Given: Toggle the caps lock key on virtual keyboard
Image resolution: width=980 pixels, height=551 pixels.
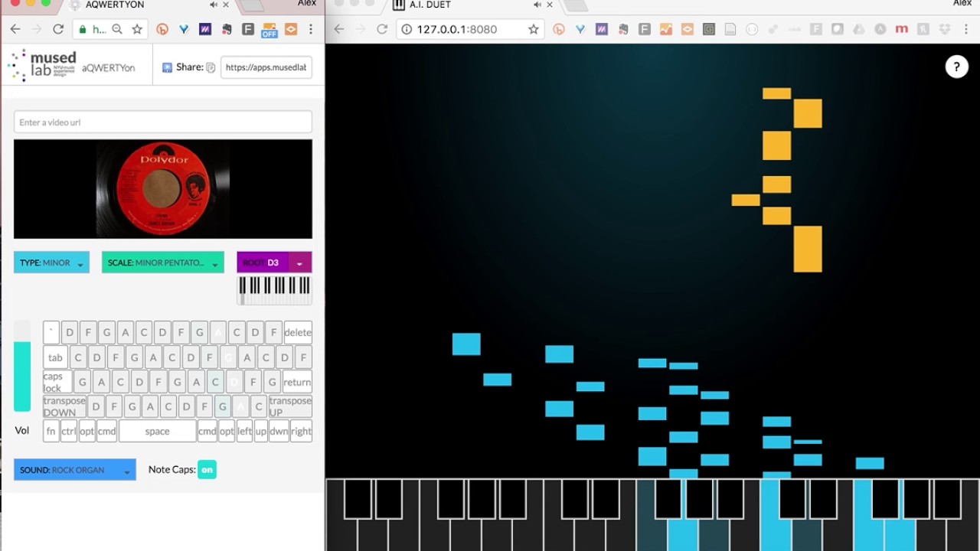Looking at the screenshot, I should pos(57,382).
